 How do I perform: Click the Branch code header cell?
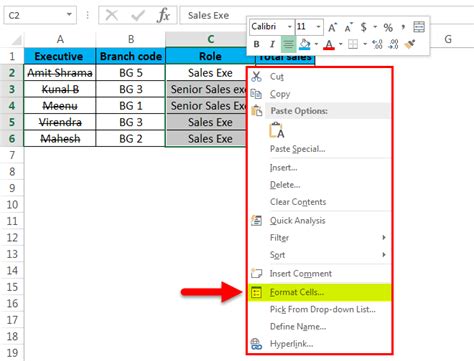click(x=131, y=56)
